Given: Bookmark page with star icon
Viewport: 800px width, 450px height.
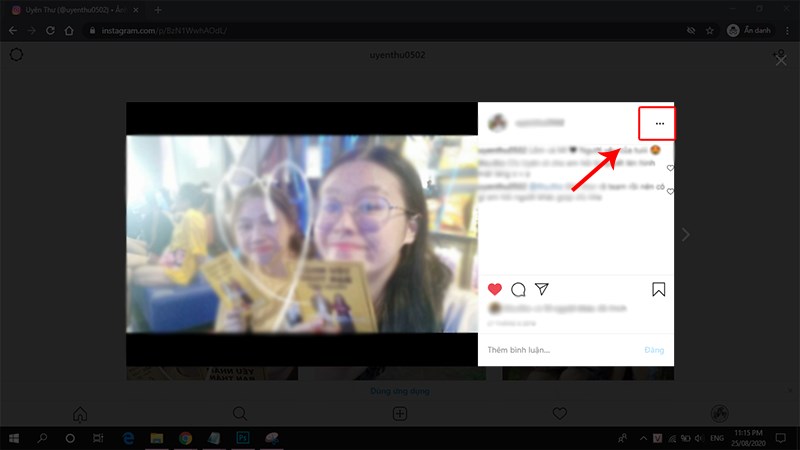Looking at the screenshot, I should (710, 31).
